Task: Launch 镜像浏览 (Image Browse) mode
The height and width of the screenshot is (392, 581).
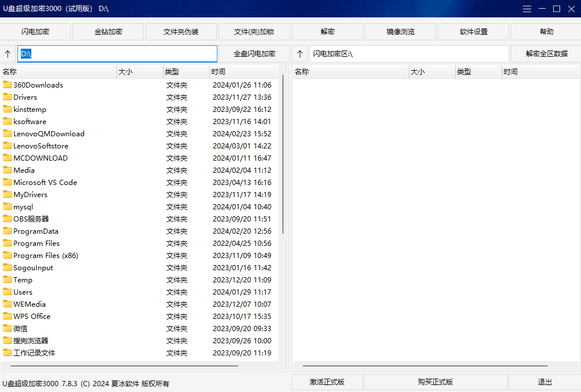Action: point(400,31)
